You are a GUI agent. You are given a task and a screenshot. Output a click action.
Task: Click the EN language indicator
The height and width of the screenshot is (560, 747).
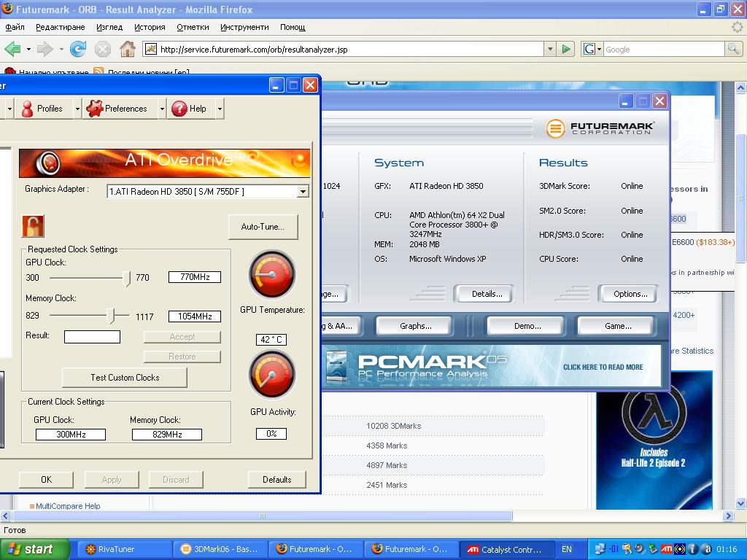[566, 549]
